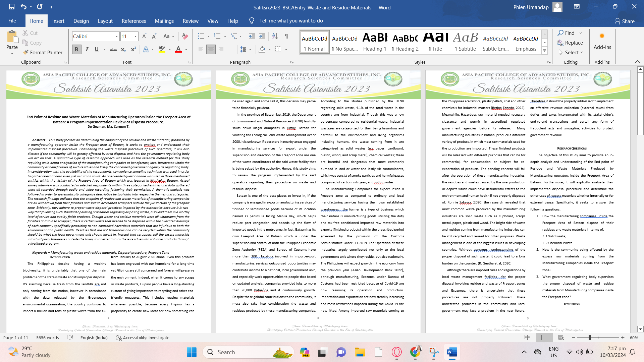Decrease the paragraph indent
This screenshot has height=362, width=644.
(252, 36)
